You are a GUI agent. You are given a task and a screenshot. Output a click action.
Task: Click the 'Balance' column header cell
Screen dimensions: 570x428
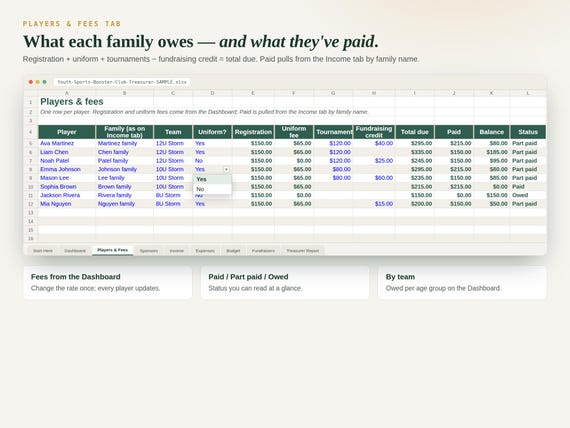point(491,132)
